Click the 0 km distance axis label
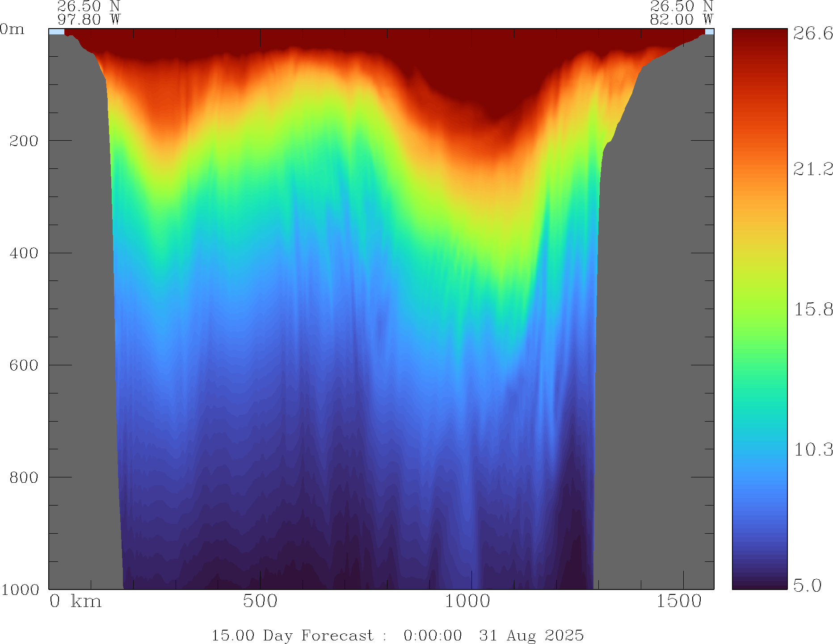Image resolution: width=833 pixels, height=644 pixels. (75, 601)
